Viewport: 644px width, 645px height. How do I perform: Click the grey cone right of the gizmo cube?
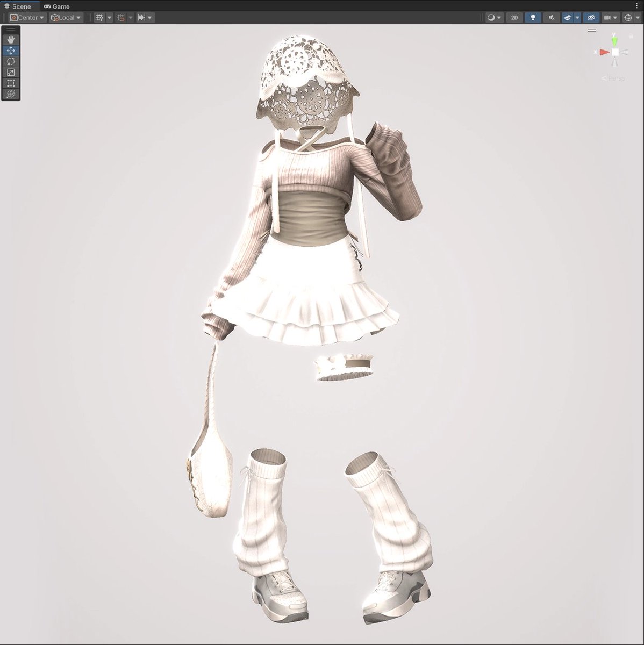coord(625,52)
